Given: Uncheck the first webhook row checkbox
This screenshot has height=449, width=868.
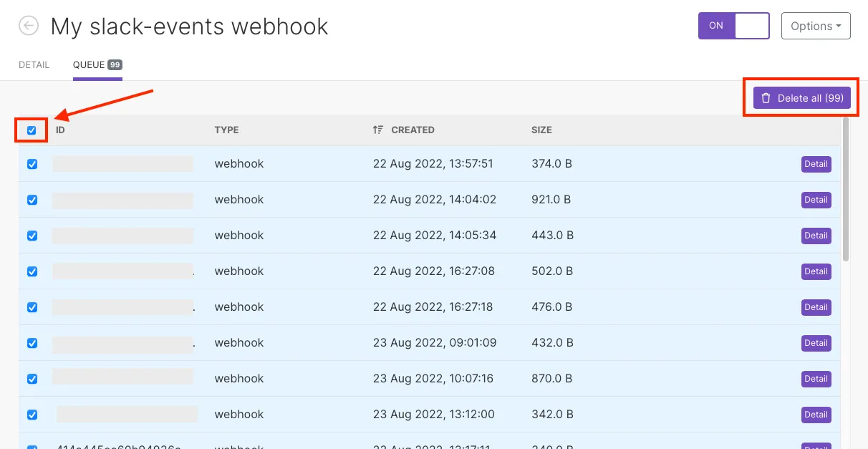Looking at the screenshot, I should [32, 164].
